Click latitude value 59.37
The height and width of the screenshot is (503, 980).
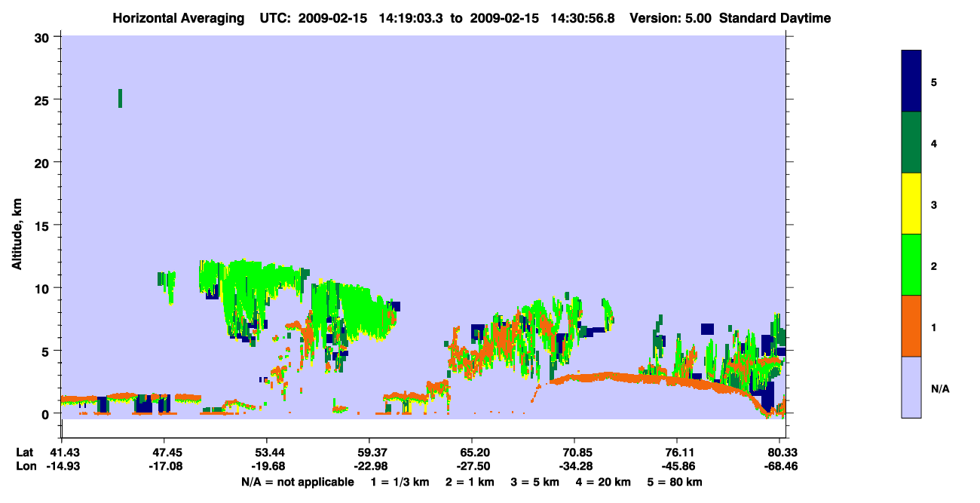pyautogui.click(x=369, y=452)
